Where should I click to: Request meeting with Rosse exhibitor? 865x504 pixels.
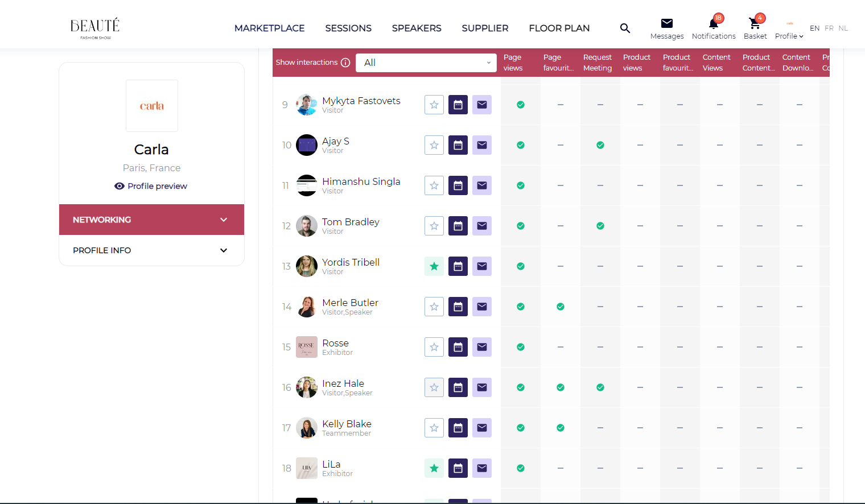[x=458, y=347]
